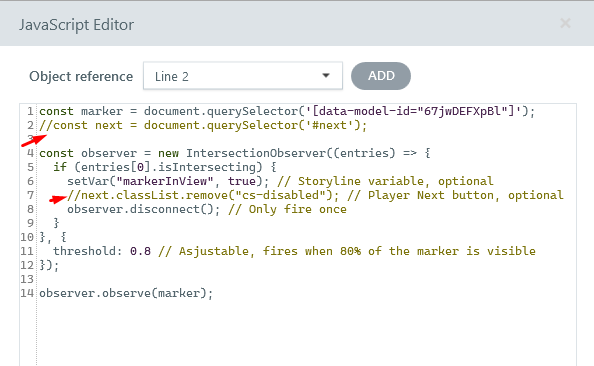Viewport: 594px width, 366px height.
Task: Click the '}, {' text on line 10
Action: (53, 238)
